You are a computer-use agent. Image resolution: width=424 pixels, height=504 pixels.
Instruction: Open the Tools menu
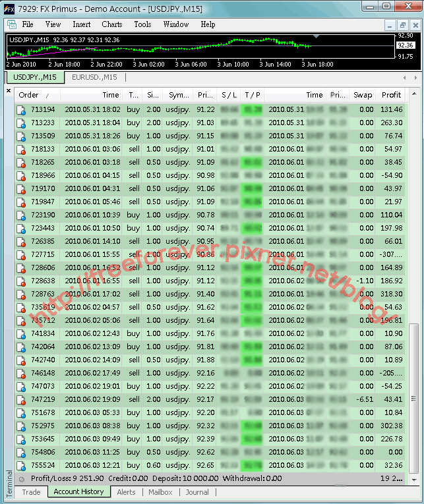point(142,24)
